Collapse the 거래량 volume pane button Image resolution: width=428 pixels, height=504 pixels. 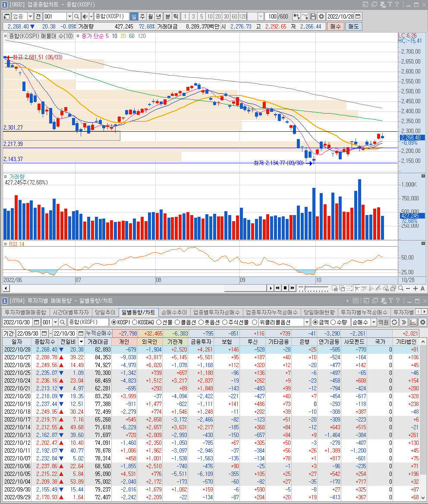tap(423, 176)
